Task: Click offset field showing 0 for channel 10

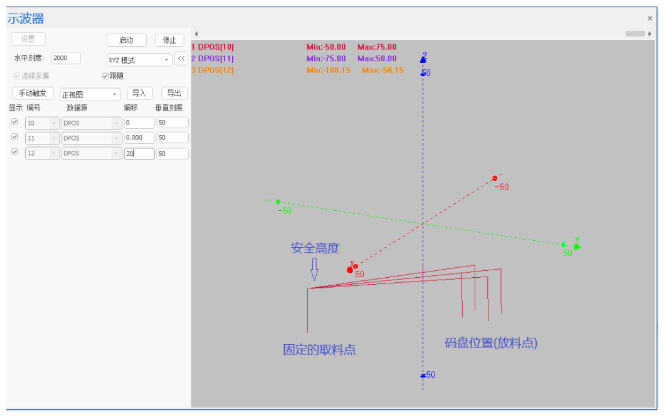Action: tap(139, 123)
